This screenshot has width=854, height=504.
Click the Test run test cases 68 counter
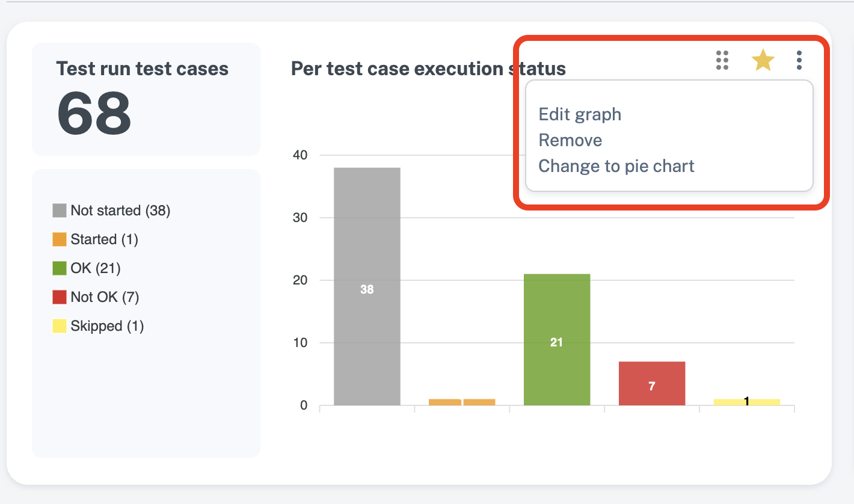click(x=146, y=99)
